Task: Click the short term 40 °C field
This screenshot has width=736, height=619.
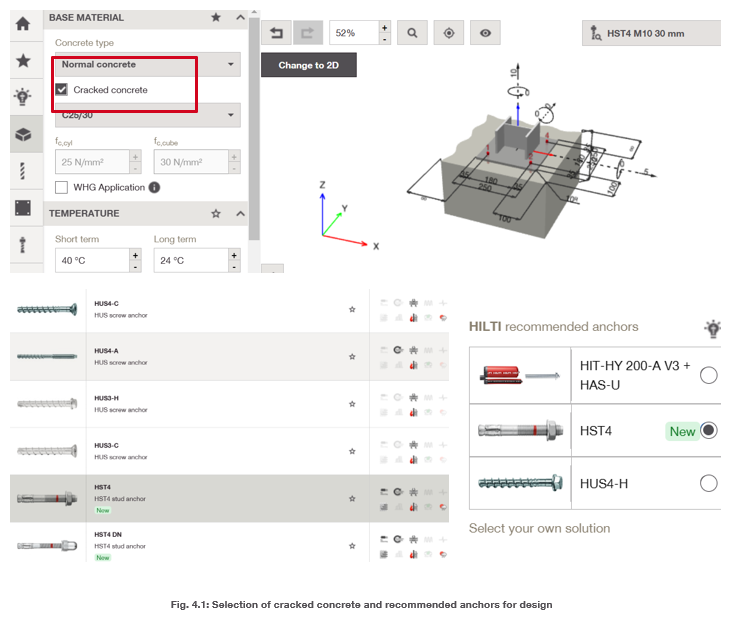Action: coord(92,260)
